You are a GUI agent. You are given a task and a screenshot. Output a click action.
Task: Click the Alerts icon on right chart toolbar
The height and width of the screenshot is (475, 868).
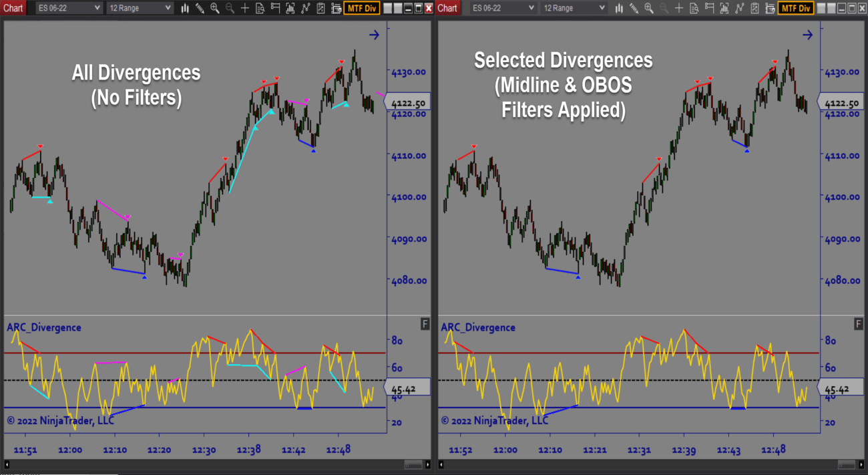pos(710,9)
